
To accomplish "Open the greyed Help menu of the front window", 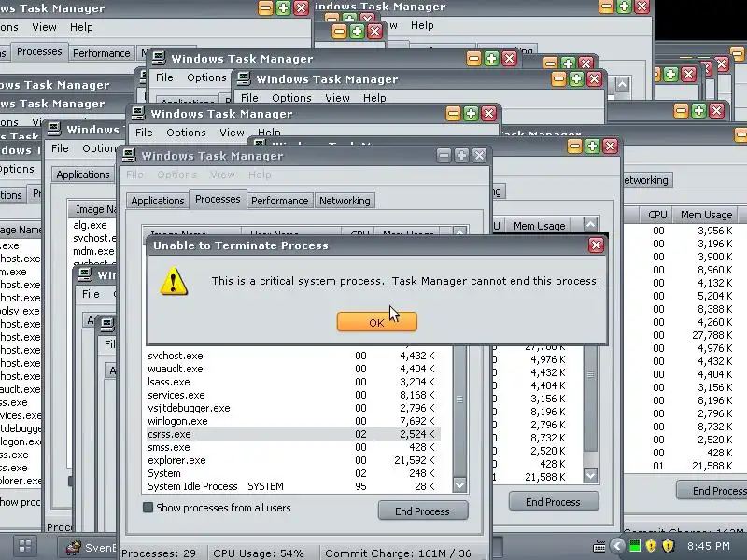I will [x=260, y=175].
